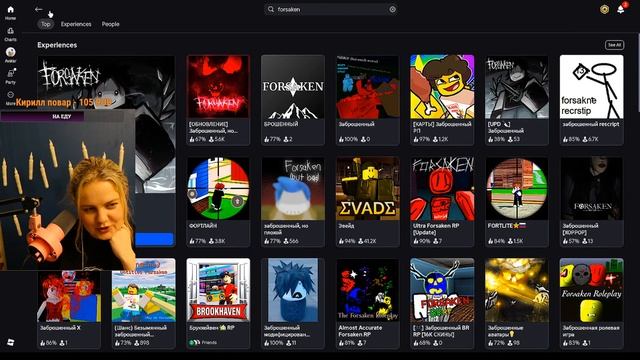
Task: Open the FORTLITE experience thumbnail
Action: point(517,189)
